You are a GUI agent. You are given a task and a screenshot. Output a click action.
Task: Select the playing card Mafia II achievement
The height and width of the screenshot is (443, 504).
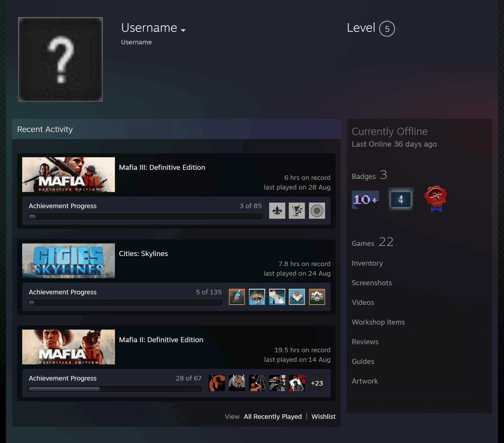tap(297, 383)
